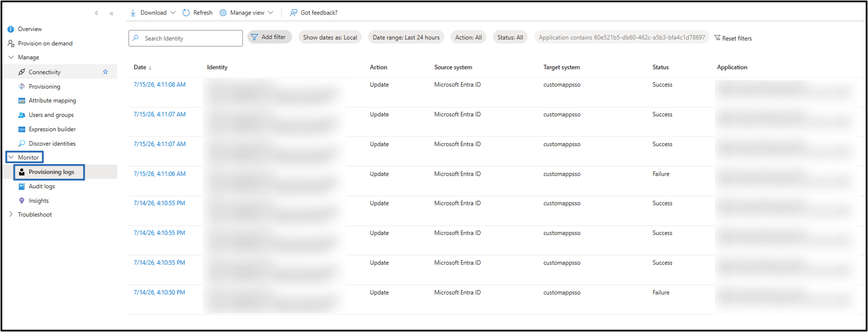Toggle the Connectivity favorite star

[x=105, y=72]
